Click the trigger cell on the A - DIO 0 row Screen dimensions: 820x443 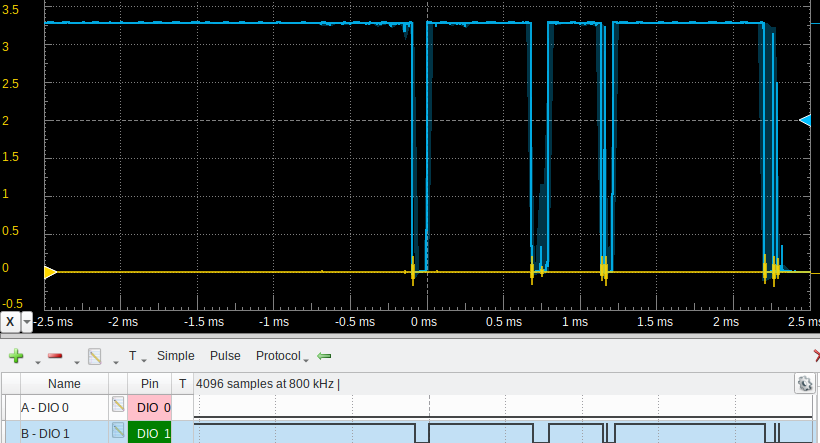click(x=183, y=407)
